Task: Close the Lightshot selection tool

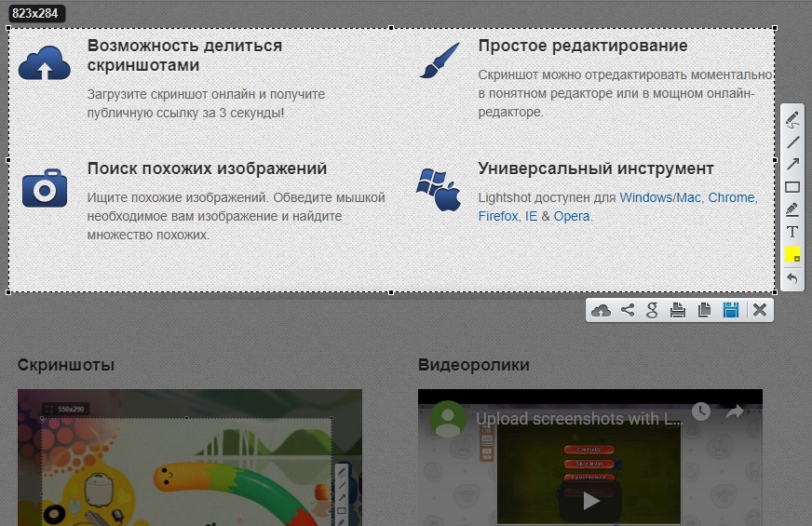Action: 760,310
